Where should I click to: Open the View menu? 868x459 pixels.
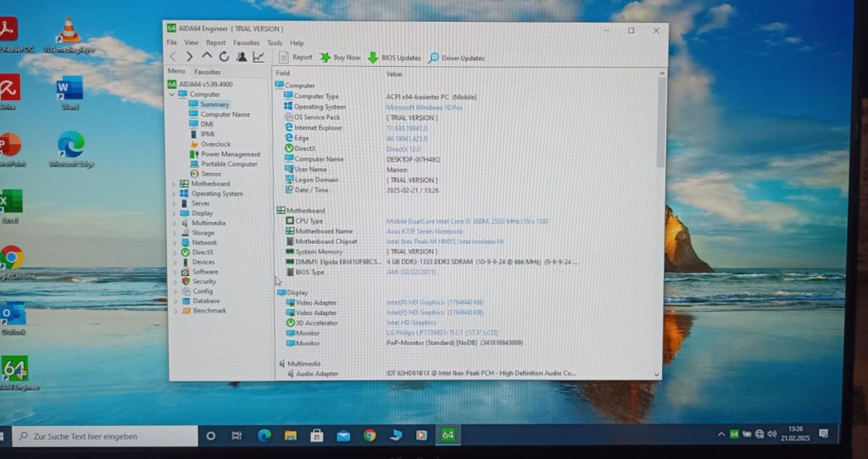tap(192, 42)
